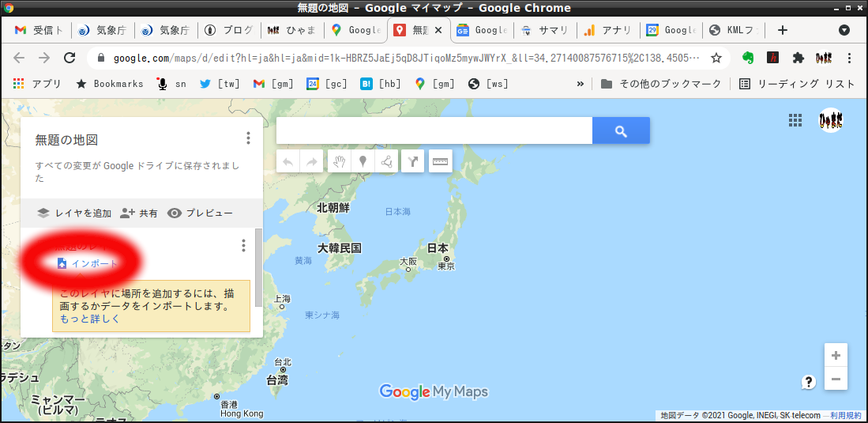Bookmark this page with star icon

716,58
